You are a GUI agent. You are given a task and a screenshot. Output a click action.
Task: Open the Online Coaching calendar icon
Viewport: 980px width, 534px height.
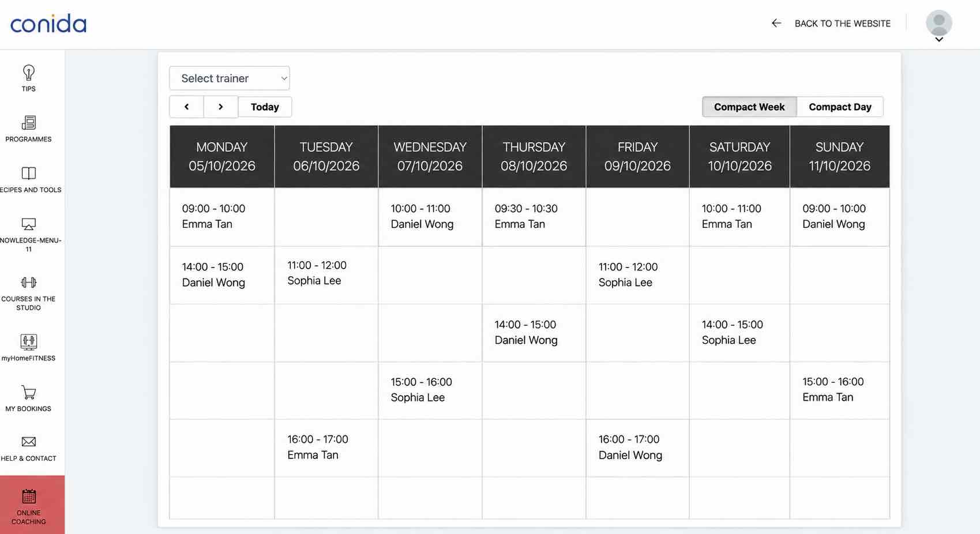tap(28, 496)
